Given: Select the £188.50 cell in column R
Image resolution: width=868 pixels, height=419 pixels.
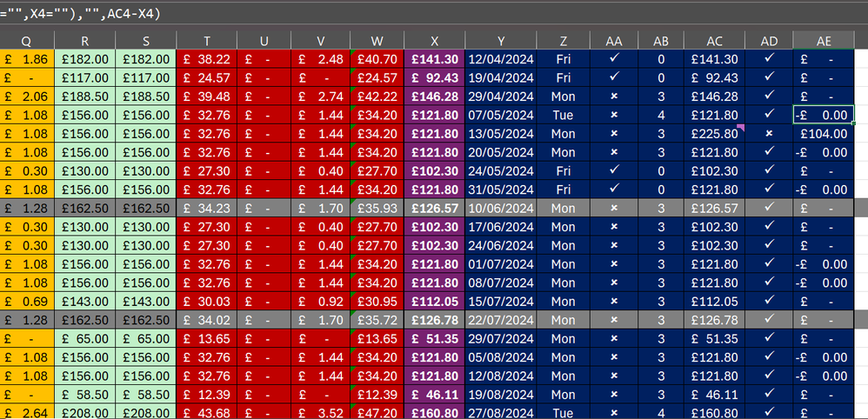Looking at the screenshot, I should coord(84,96).
